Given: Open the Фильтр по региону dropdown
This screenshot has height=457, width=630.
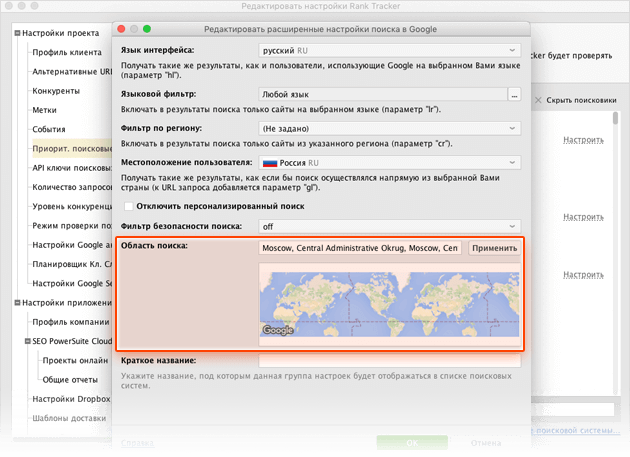Looking at the screenshot, I should 388,129.
